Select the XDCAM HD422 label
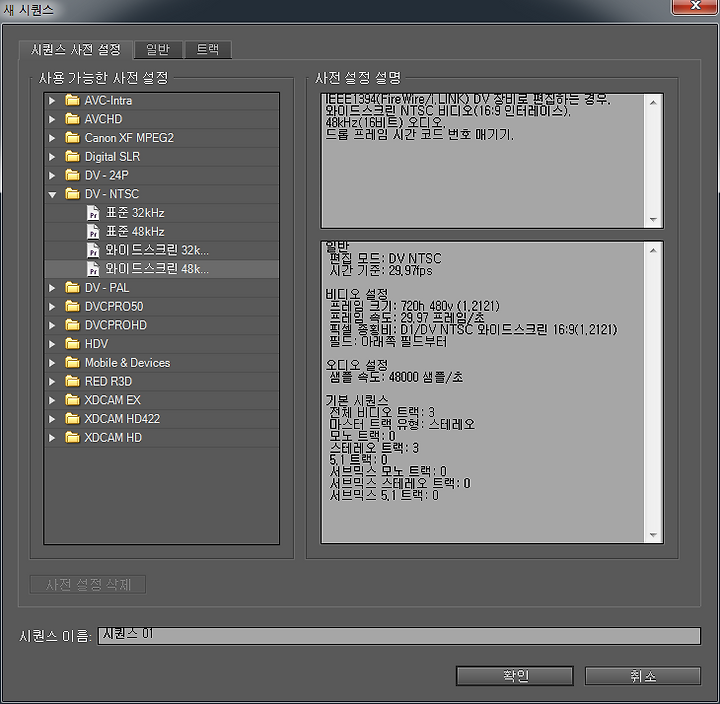Image resolution: width=720 pixels, height=704 pixels. 122,419
